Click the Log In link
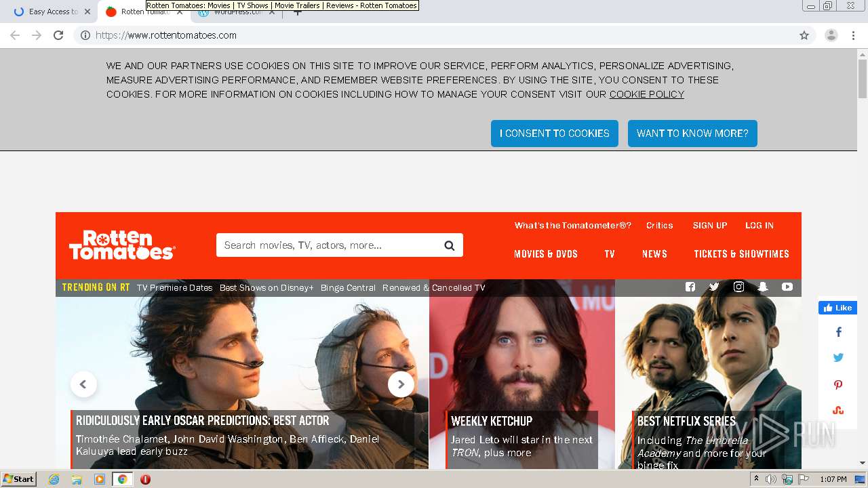The image size is (868, 488). pos(759,226)
